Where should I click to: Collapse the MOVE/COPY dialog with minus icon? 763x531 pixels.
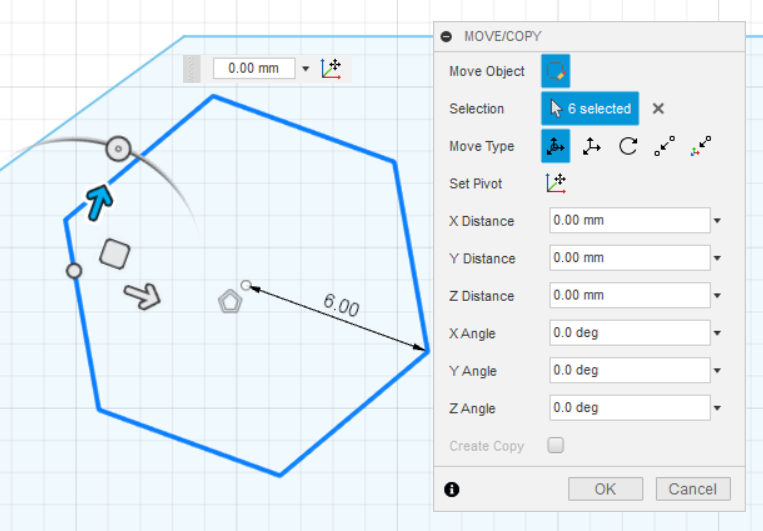446,37
